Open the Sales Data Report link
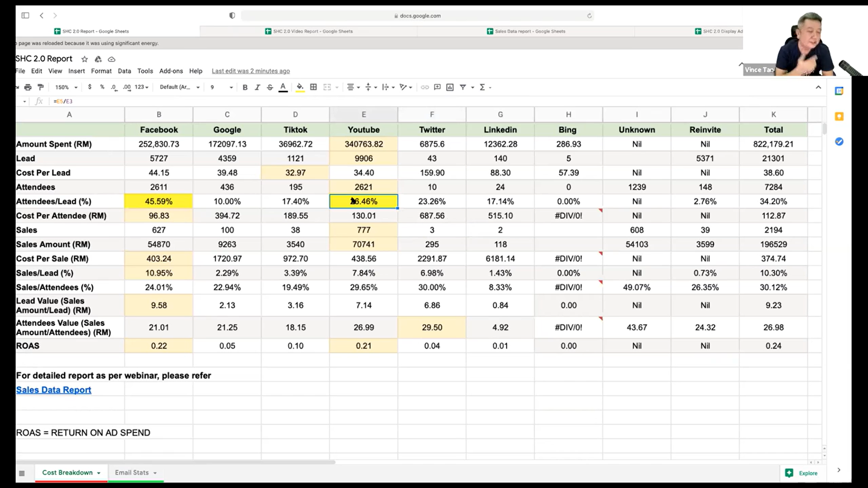The image size is (868, 488). pos(53,390)
